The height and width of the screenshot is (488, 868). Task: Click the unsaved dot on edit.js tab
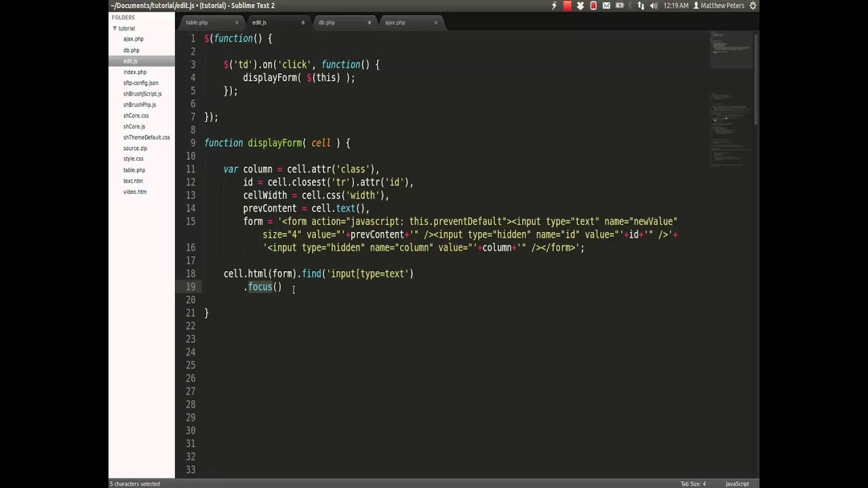tap(303, 22)
